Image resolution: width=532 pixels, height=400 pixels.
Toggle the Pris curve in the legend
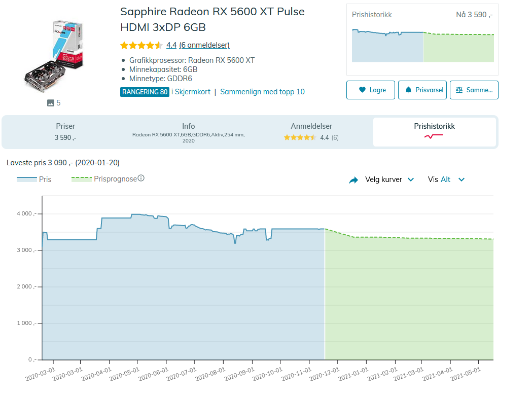34,179
